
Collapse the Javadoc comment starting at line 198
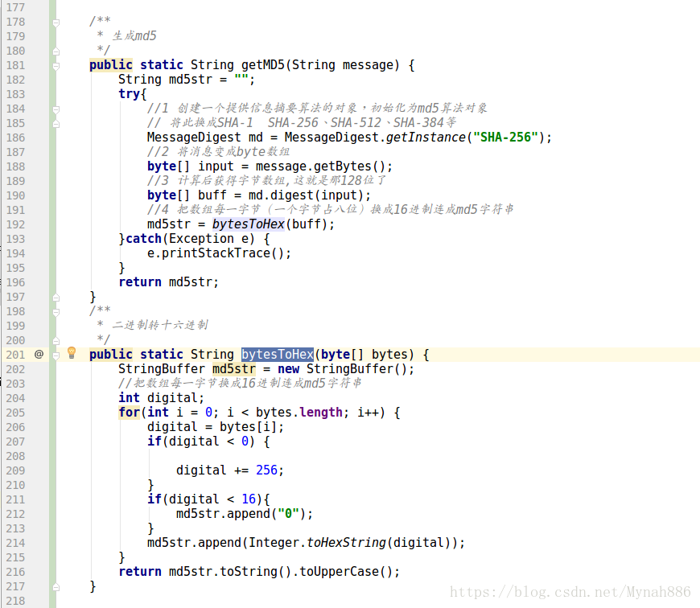click(x=56, y=312)
